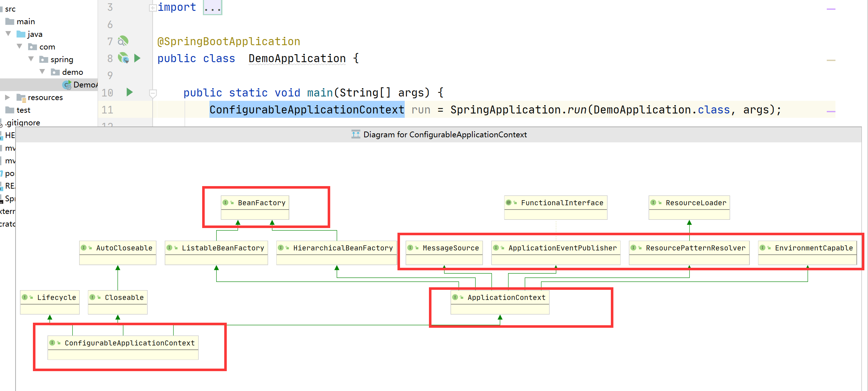Click the interface icon on BeanFactory node
This screenshot has height=391, width=868.
(225, 202)
